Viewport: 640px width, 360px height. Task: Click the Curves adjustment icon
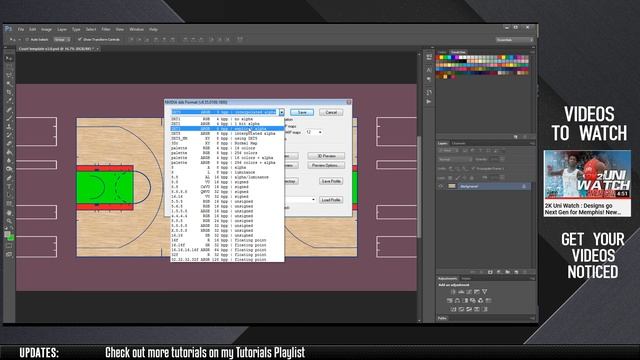tap(469, 292)
